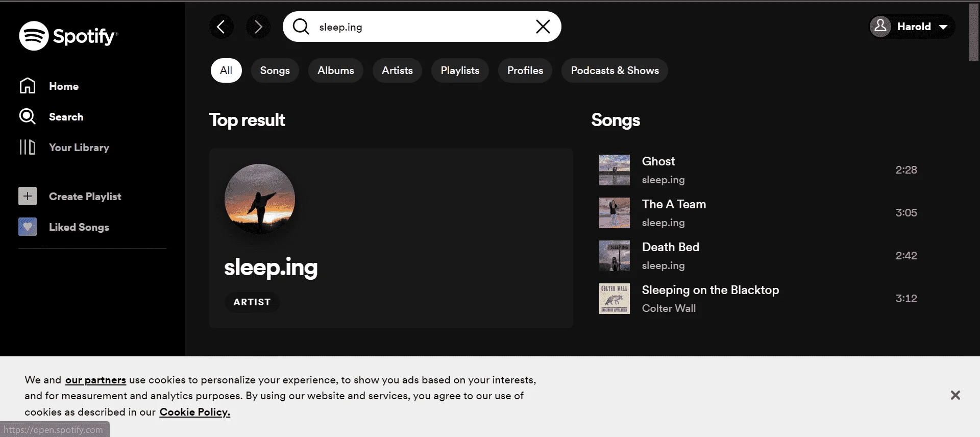Click the ARTIST badge in top result
Image resolution: width=980 pixels, height=437 pixels.
click(252, 302)
